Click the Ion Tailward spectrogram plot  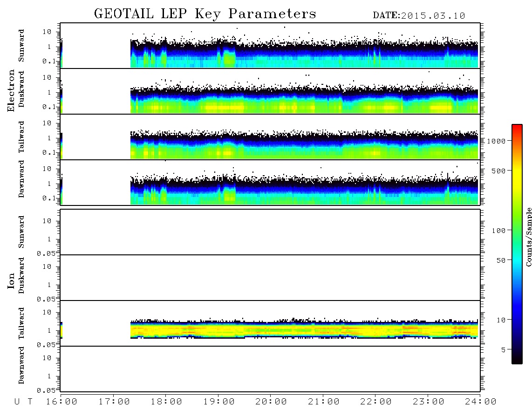(270, 323)
